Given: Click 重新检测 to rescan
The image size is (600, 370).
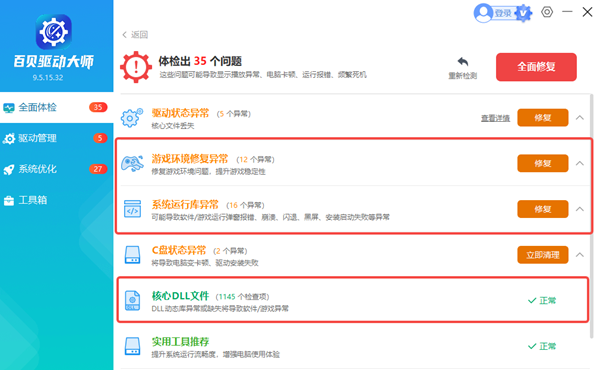Looking at the screenshot, I should pos(463,68).
